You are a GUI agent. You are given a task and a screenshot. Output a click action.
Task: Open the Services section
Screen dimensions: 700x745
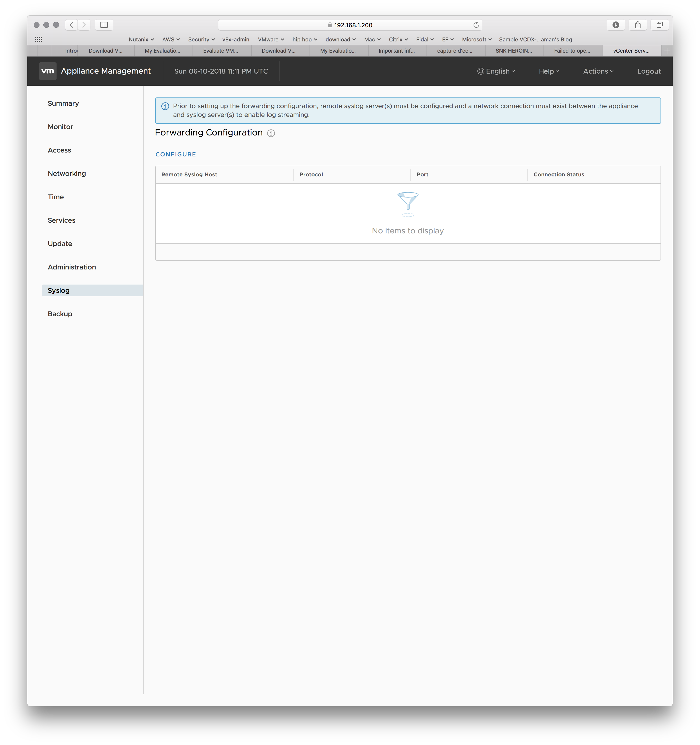point(61,220)
